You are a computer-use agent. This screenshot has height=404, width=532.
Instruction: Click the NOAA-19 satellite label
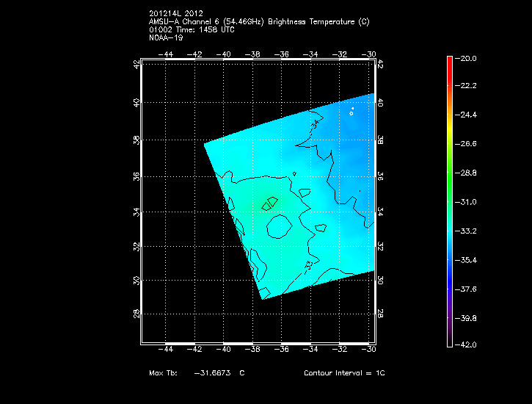[164, 38]
